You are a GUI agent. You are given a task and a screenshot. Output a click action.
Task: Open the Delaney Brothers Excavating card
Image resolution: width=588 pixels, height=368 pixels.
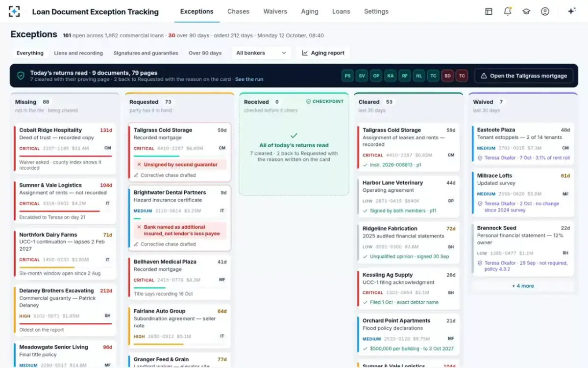(65, 310)
